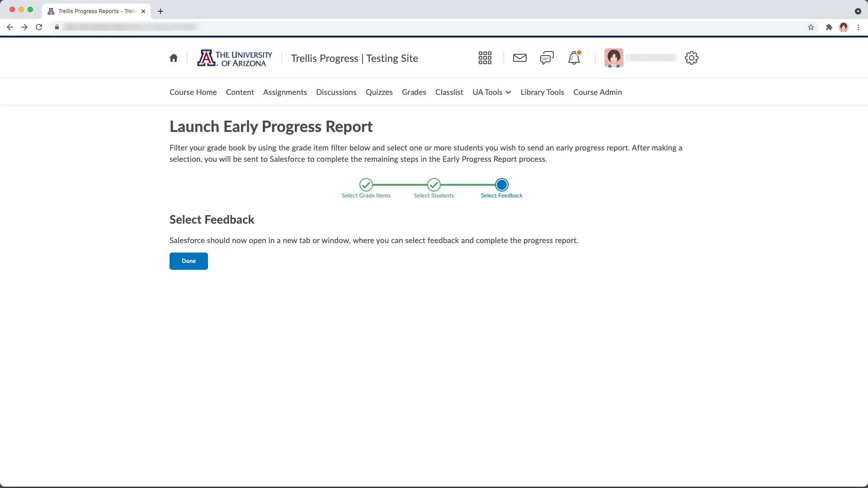Click the Launch Early Progress Report heading
The height and width of the screenshot is (488, 868).
click(271, 127)
